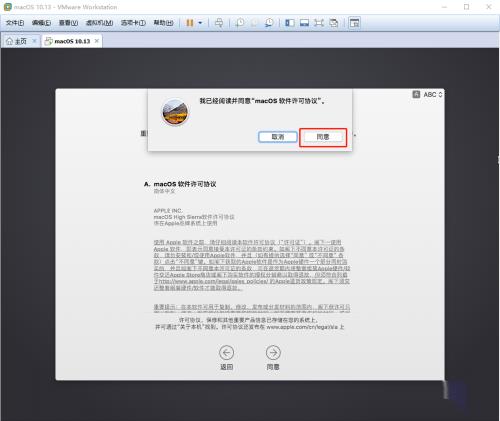Pause the virtual machine with the orange pause icon
Screen dimensions: 500x421
tap(190, 23)
